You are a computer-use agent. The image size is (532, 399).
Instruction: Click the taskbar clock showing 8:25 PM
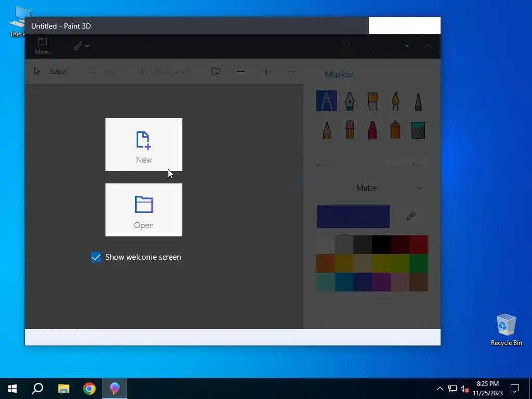click(x=487, y=389)
